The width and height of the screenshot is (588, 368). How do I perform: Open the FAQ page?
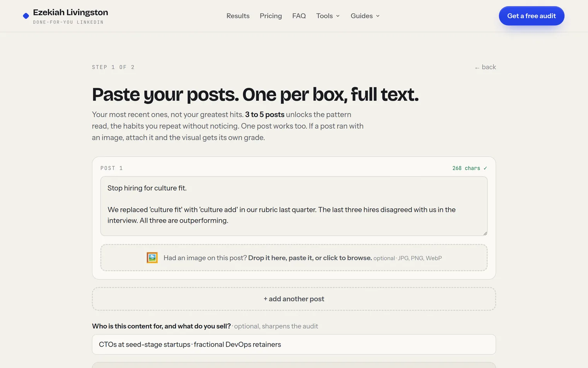click(x=299, y=16)
